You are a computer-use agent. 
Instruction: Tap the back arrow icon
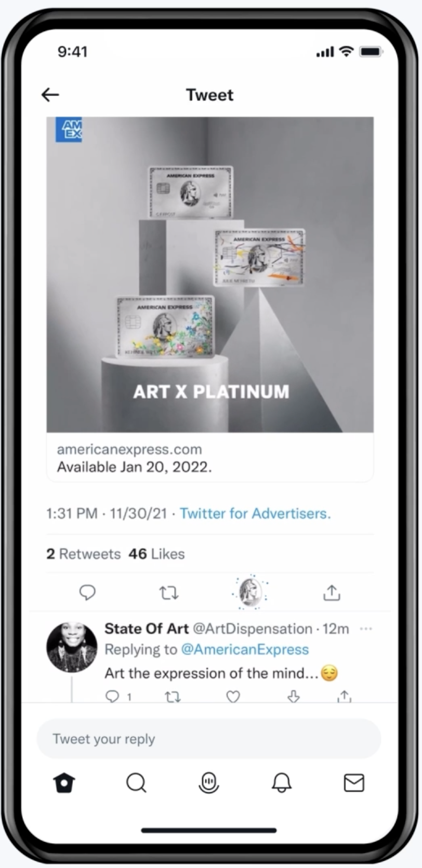coord(50,94)
